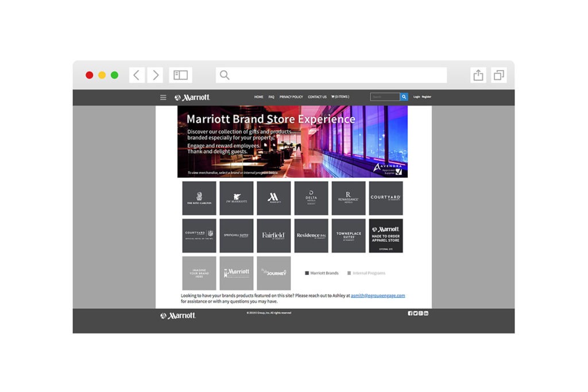Select the light gray Marriott internal program tile

[236, 273]
